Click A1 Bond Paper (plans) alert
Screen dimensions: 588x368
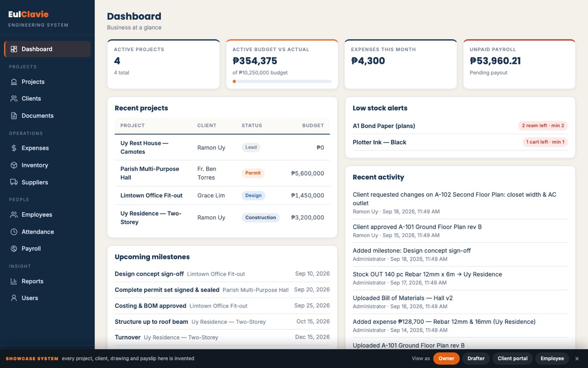click(384, 126)
